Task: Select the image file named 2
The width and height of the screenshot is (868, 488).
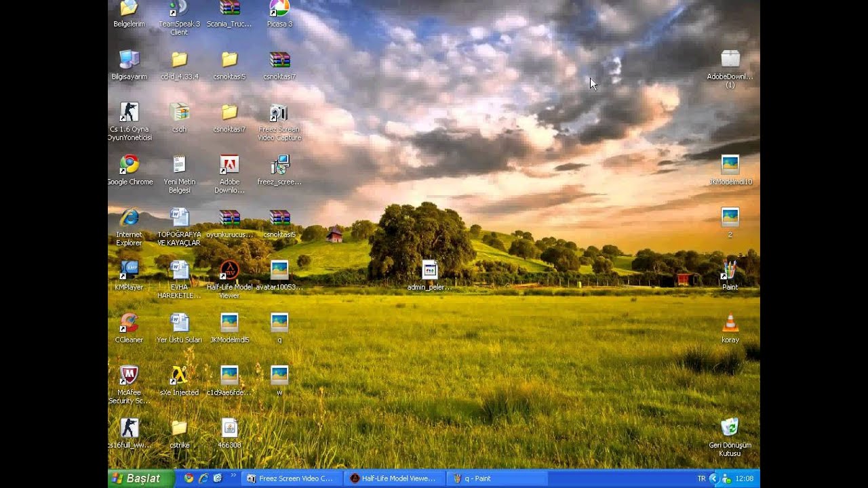Action: pyautogui.click(x=730, y=218)
